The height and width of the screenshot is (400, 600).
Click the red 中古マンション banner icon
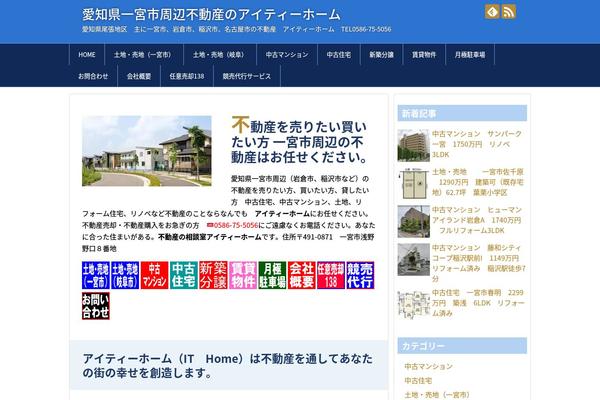click(155, 275)
